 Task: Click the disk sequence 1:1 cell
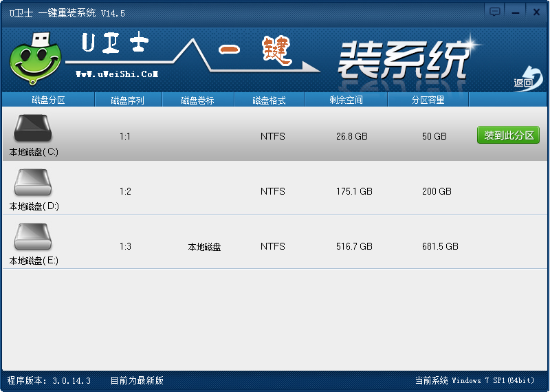[x=125, y=136]
